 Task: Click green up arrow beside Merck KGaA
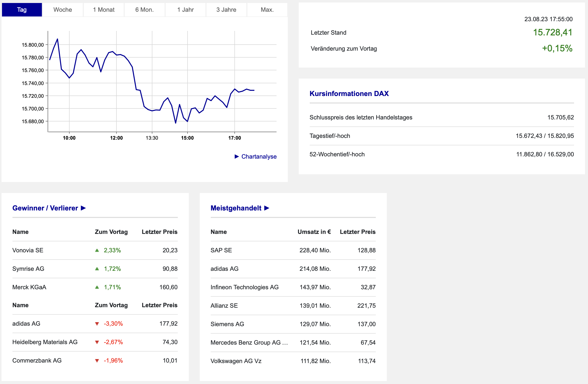97,287
